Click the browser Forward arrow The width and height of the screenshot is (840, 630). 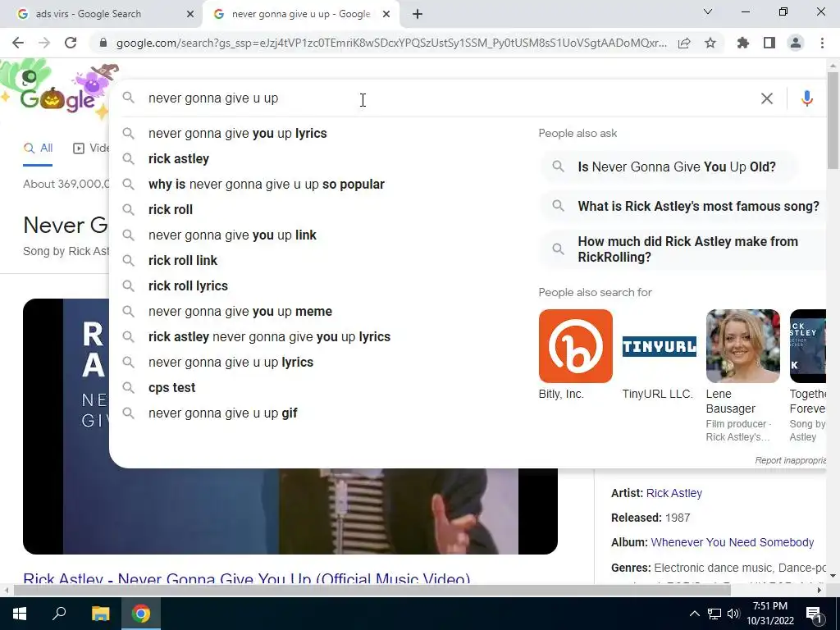tap(44, 43)
